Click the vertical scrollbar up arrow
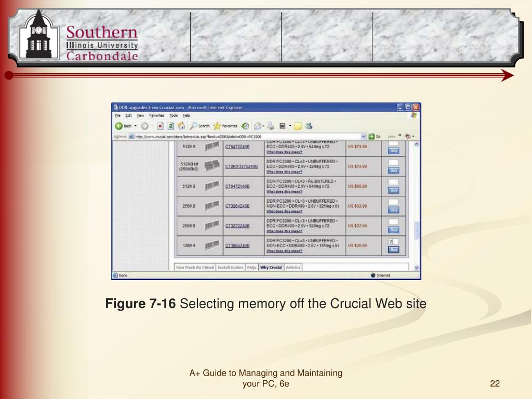The width and height of the screenshot is (532, 399). coord(417,144)
